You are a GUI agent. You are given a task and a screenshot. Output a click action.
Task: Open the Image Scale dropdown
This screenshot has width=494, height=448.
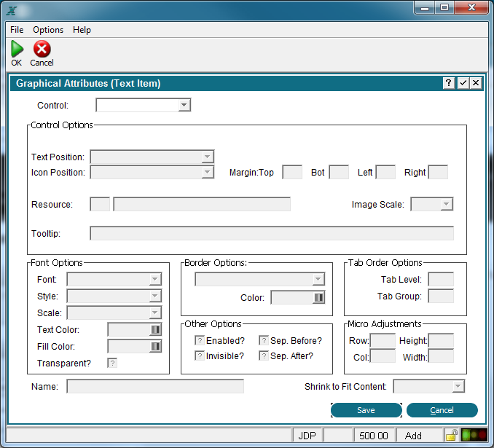446,204
